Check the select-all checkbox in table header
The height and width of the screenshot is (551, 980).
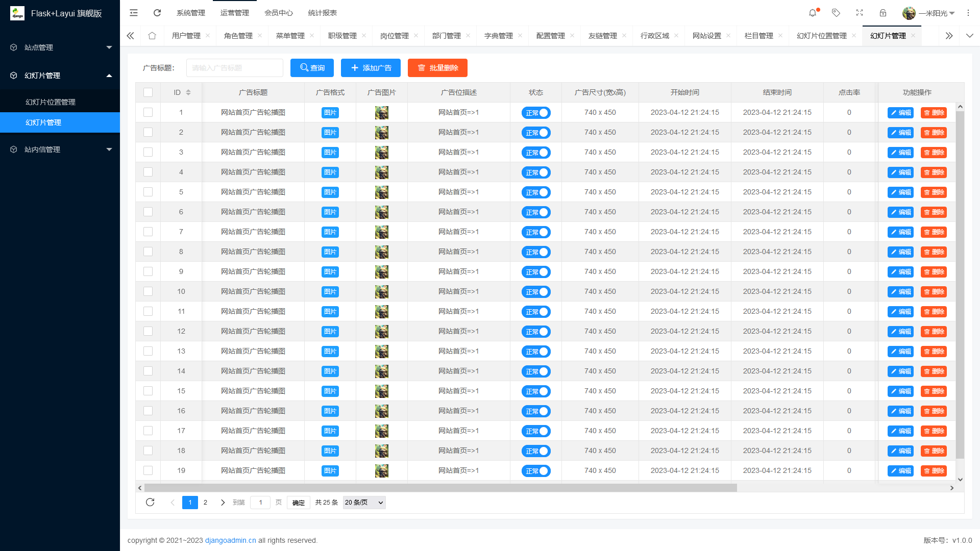tap(148, 92)
